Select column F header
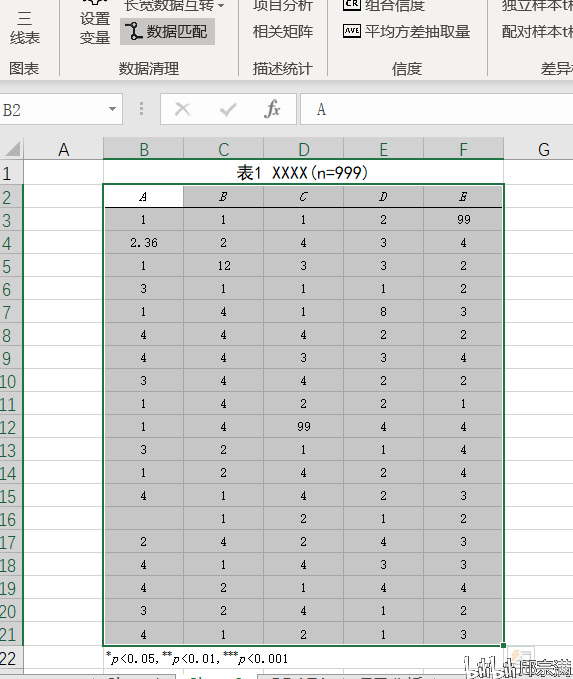 pos(463,149)
